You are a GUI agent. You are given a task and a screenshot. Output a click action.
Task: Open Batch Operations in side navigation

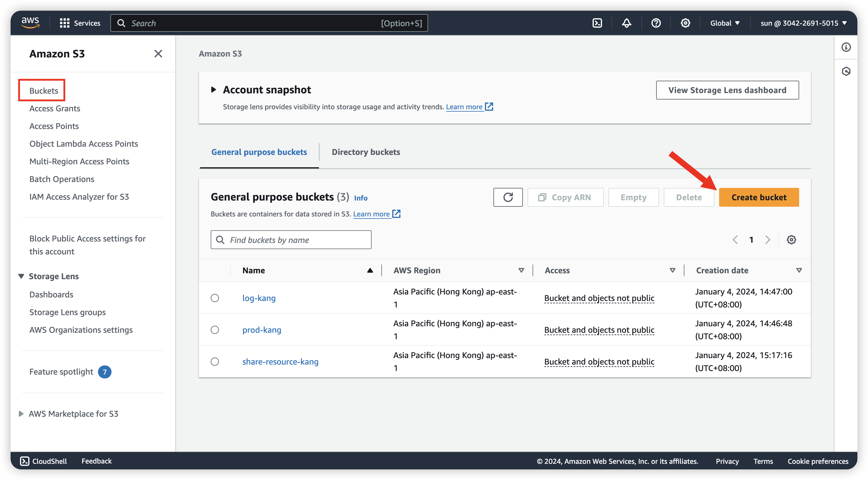coord(62,179)
